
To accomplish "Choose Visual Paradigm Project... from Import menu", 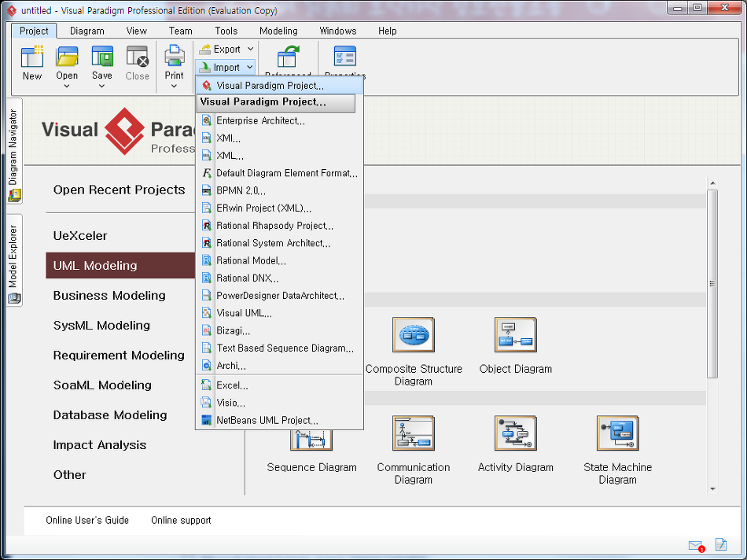I will [279, 85].
